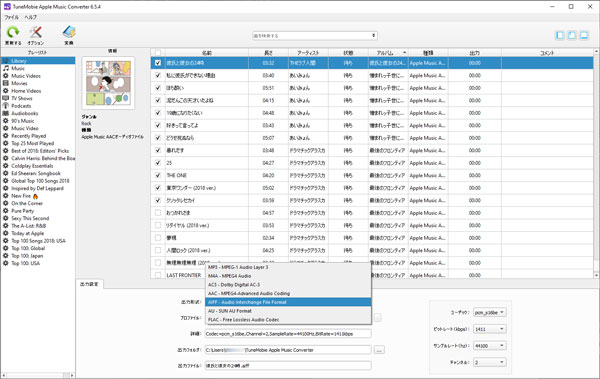
Task: Sort by the Album column header arrow
Action: pos(404,52)
